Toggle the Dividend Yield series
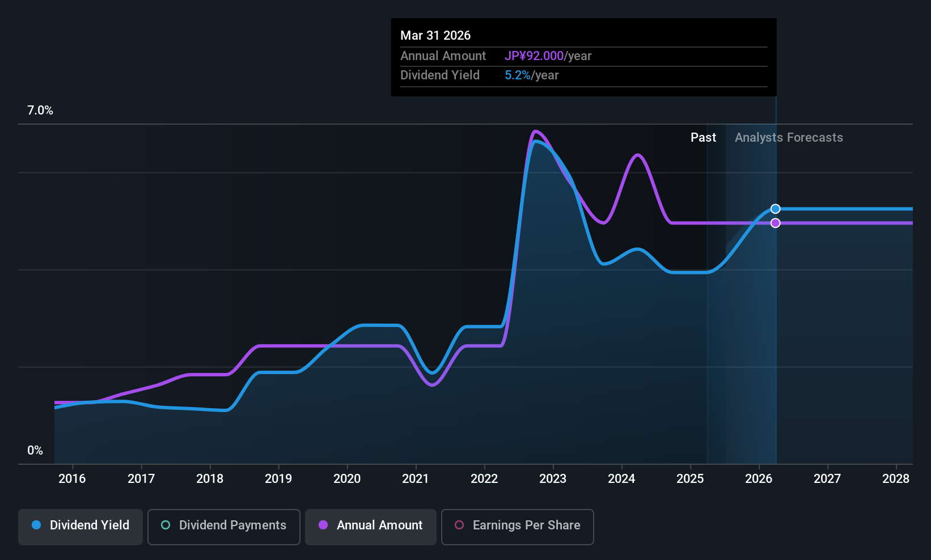The image size is (931, 560). point(81,527)
